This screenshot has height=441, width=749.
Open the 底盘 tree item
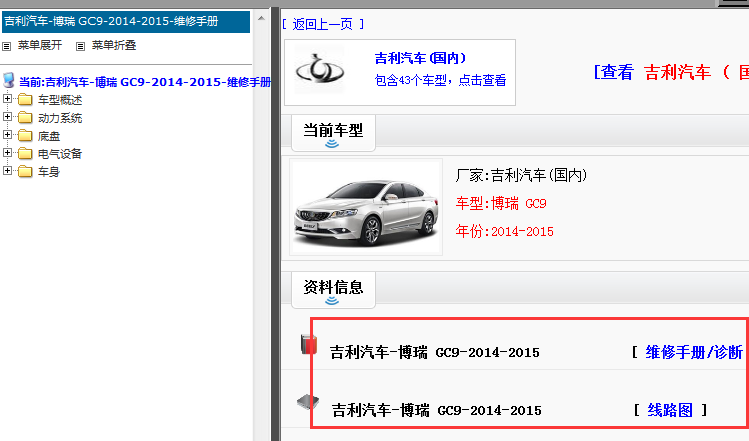point(49,136)
